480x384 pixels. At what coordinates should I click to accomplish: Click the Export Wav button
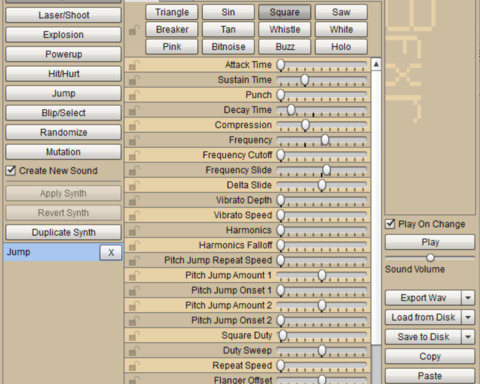423,298
